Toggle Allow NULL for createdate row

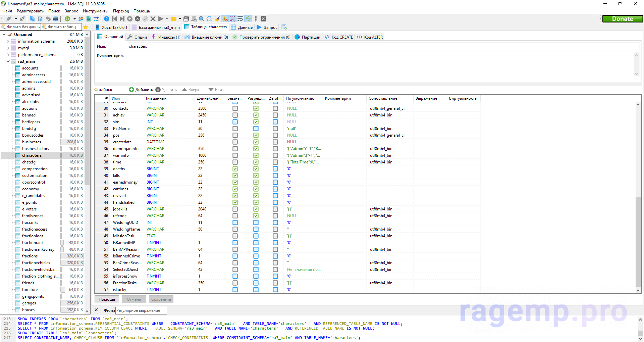point(256,142)
